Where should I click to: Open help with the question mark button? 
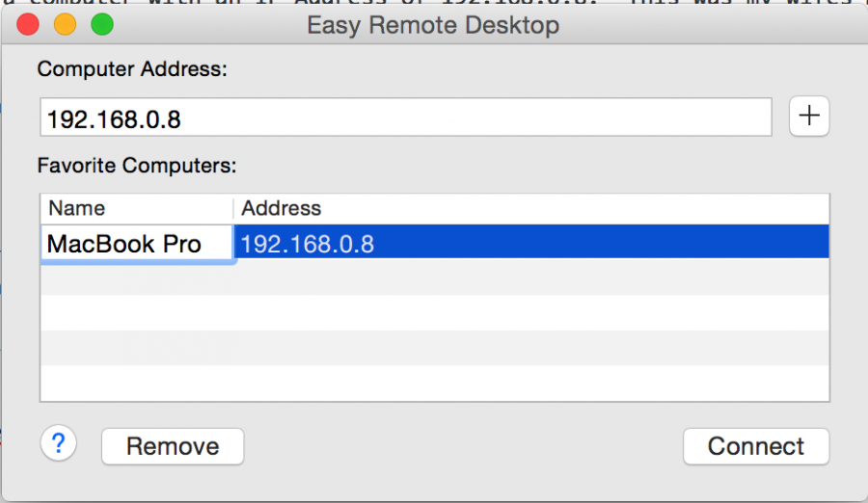click(58, 444)
